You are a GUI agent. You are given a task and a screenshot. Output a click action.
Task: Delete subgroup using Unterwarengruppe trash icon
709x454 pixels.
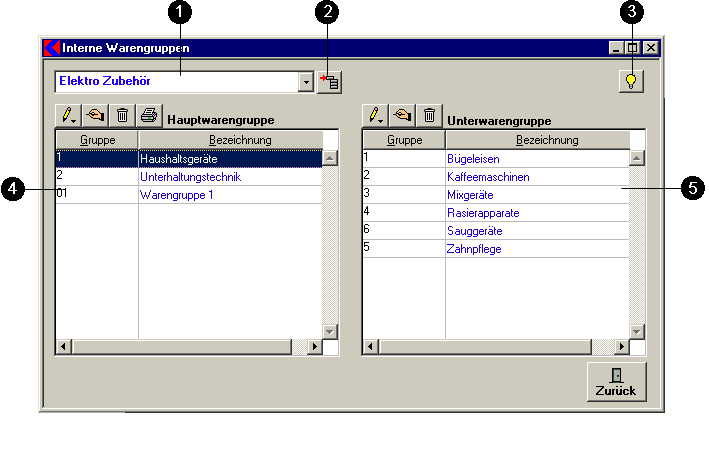coord(429,116)
